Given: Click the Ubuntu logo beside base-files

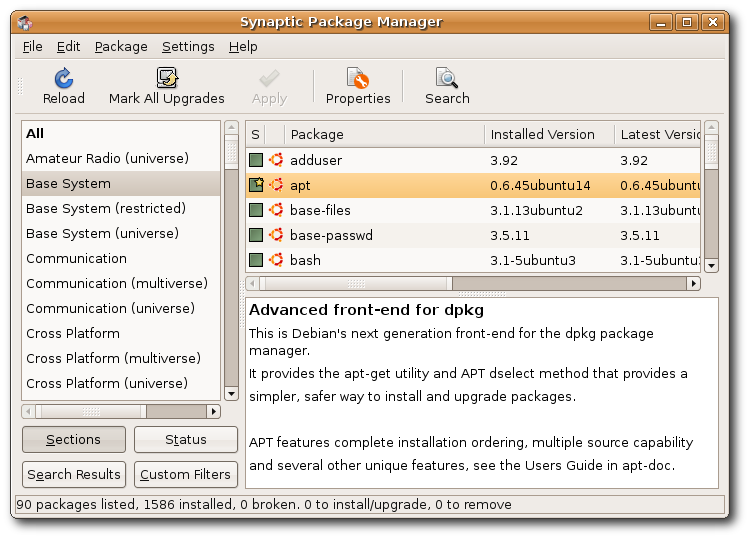Looking at the screenshot, I should click(x=276, y=210).
